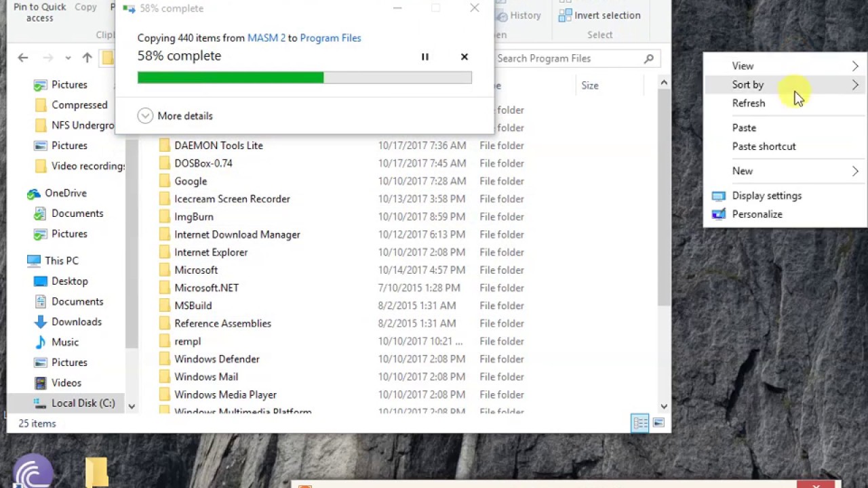Select This PC in navigation pane
This screenshot has width=868, height=488.
61,261
